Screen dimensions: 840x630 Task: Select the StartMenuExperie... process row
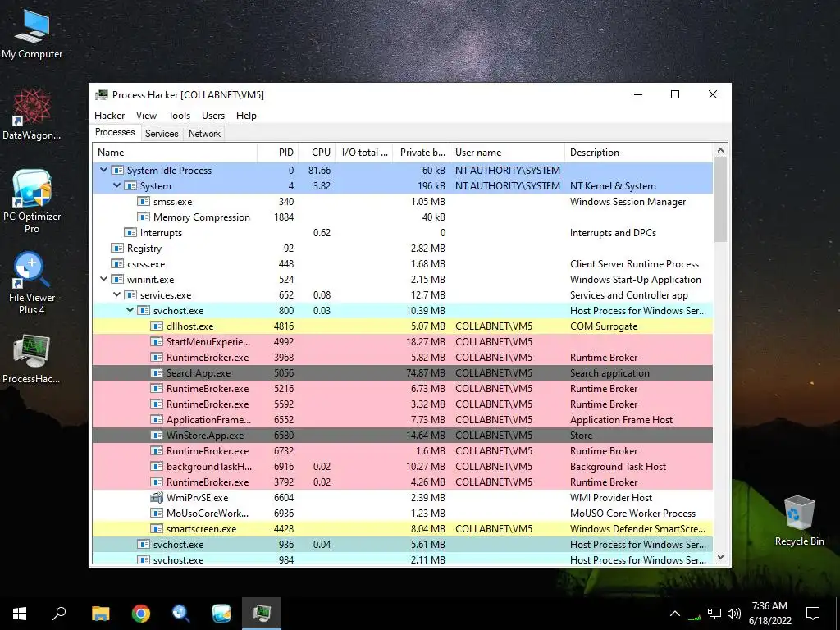[x=402, y=342]
